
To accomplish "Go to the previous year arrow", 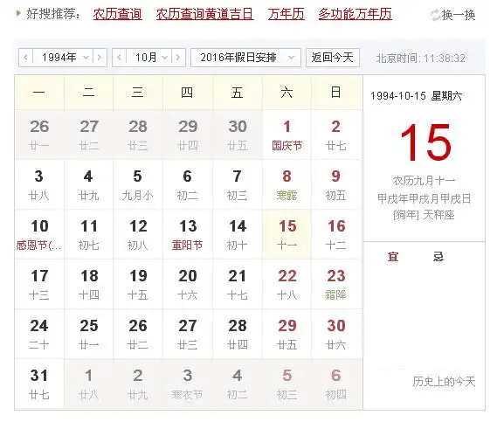I will (26, 58).
